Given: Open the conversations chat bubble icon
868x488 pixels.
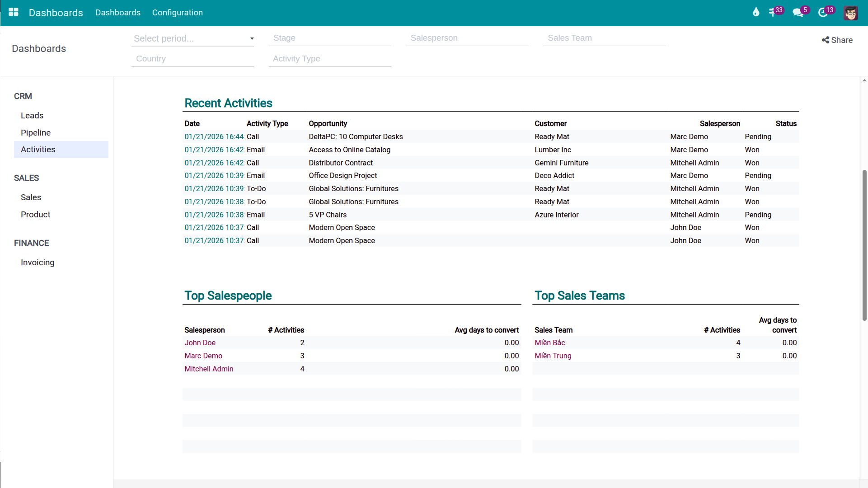Looking at the screenshot, I should click(798, 12).
